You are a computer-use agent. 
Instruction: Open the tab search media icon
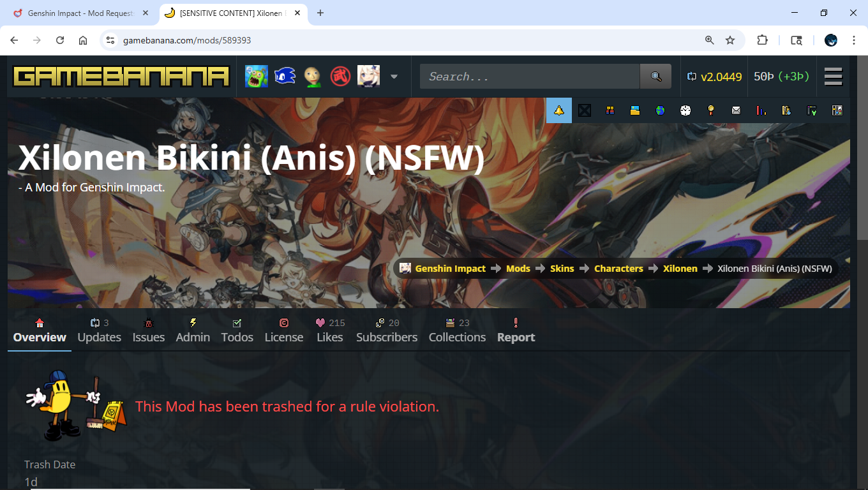[797, 40]
